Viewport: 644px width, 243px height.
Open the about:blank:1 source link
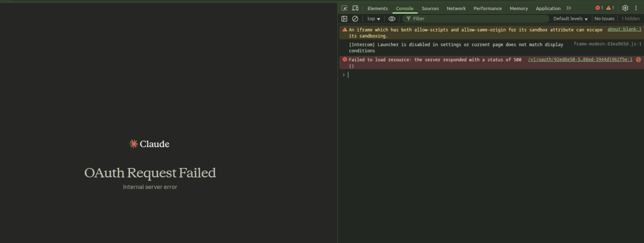click(624, 29)
